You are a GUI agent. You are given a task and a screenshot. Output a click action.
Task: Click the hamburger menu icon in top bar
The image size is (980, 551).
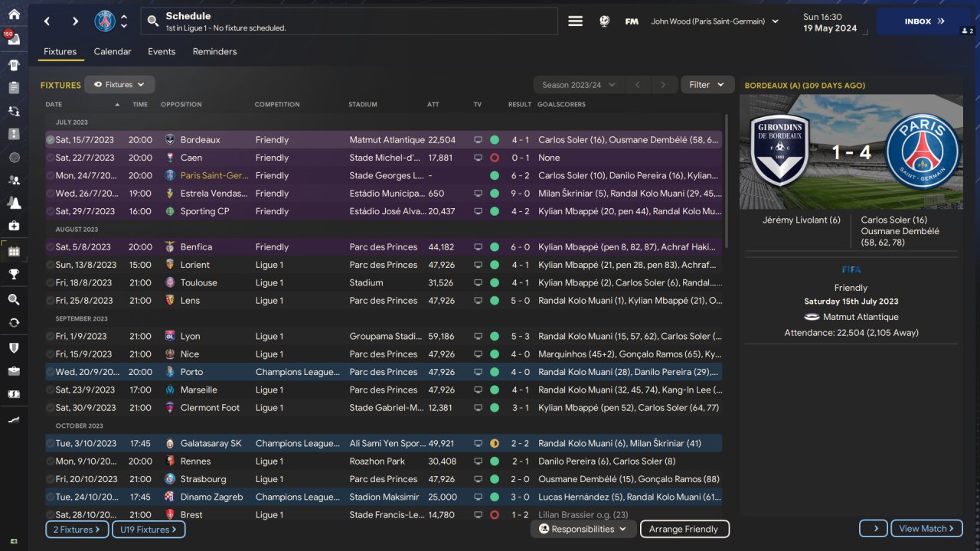[575, 21]
